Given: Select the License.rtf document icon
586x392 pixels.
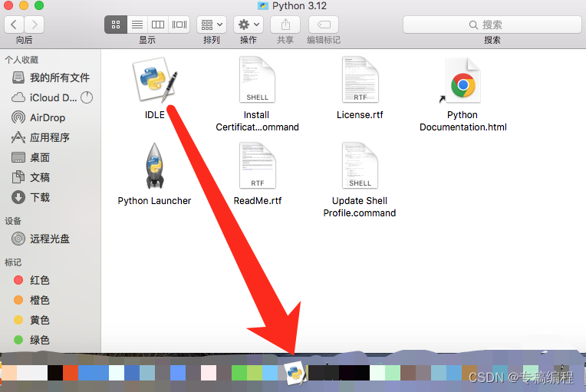Looking at the screenshot, I should (x=360, y=80).
